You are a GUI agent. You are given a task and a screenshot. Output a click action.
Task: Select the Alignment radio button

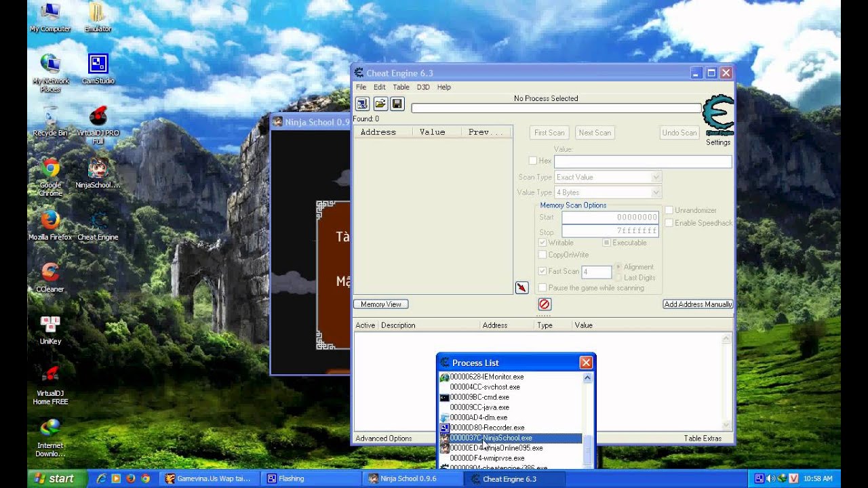618,267
